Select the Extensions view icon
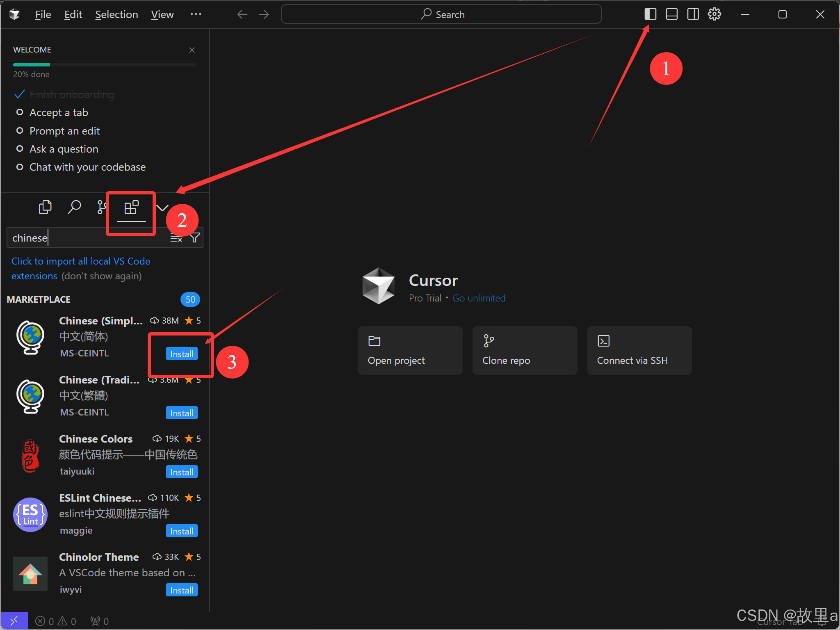 click(131, 208)
